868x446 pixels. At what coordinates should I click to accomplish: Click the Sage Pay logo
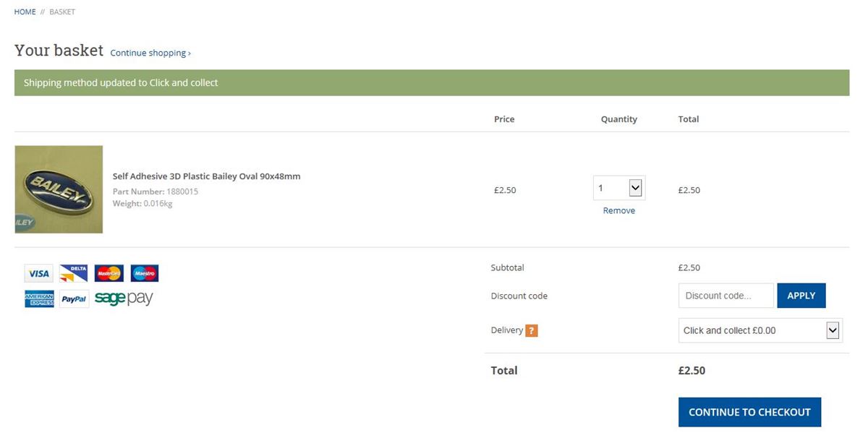[x=124, y=299]
